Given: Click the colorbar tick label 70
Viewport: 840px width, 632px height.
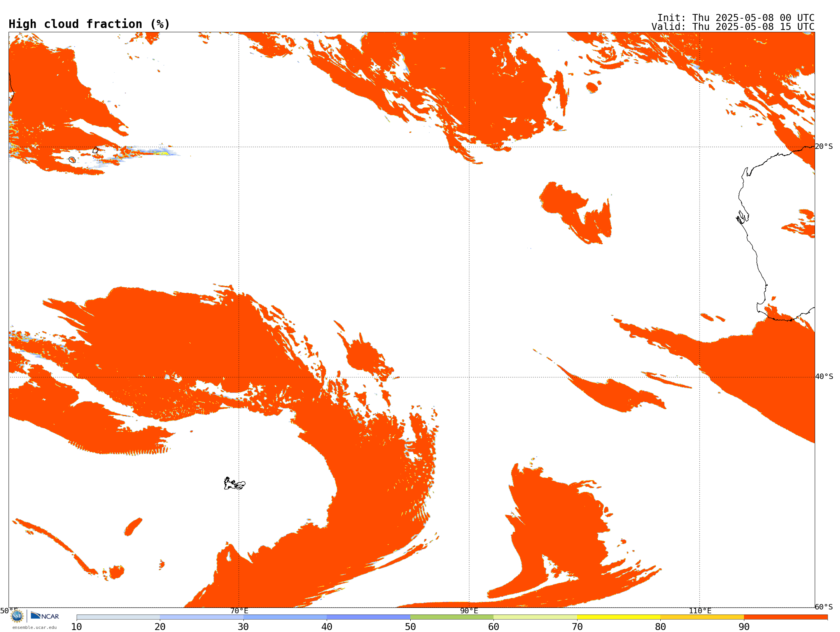Looking at the screenshot, I should (577, 627).
